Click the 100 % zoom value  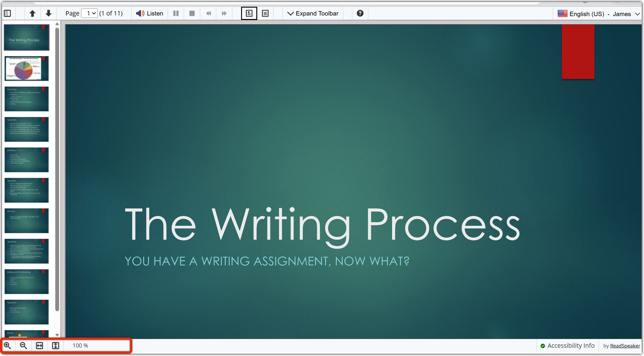(80, 346)
